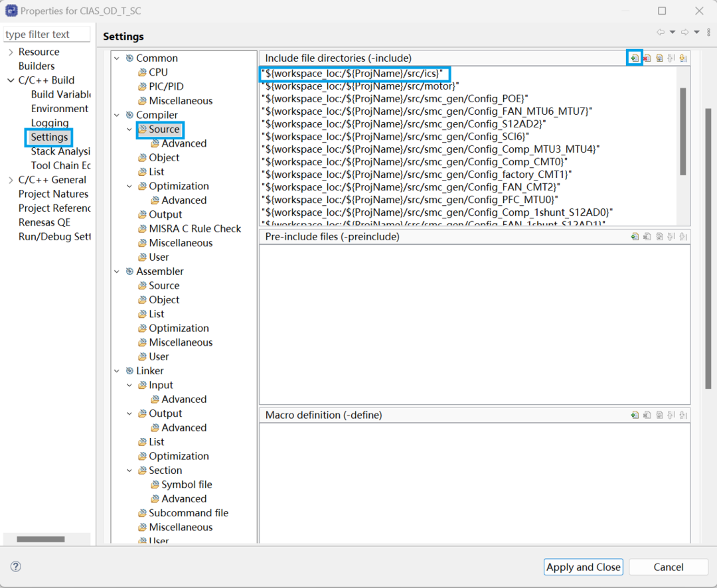Click the Apply and Close button

point(584,567)
